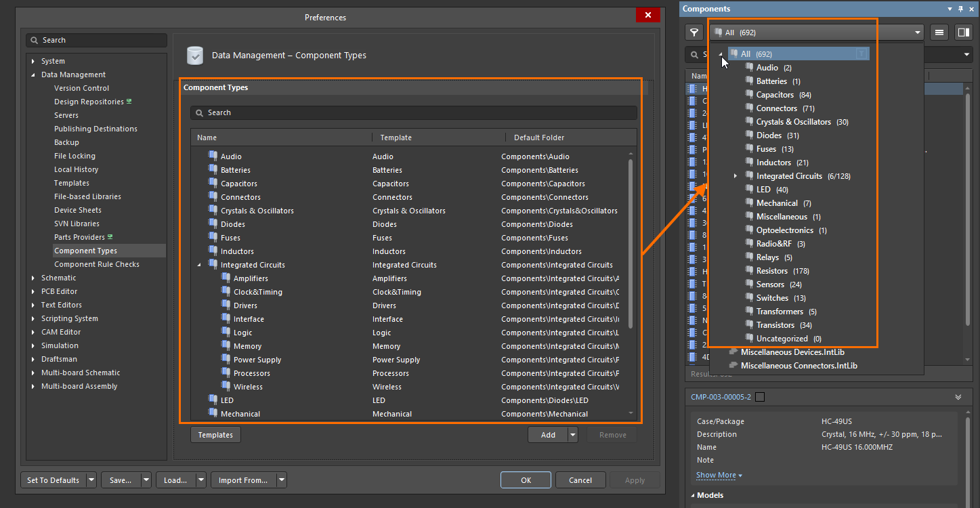Click the Component Types list vertical scrollbar
Image resolution: width=980 pixels, height=508 pixels.
coord(631,244)
